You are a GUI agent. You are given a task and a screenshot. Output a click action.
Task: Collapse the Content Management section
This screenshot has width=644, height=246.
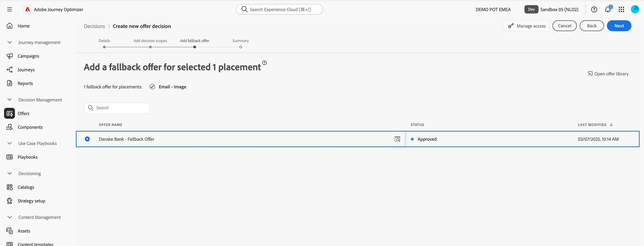coord(10,217)
